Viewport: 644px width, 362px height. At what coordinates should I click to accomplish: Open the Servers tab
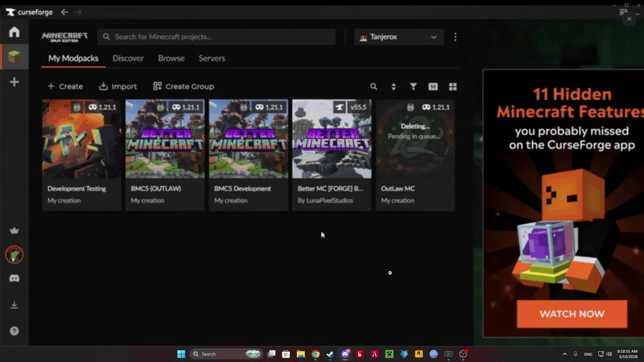[212, 58]
